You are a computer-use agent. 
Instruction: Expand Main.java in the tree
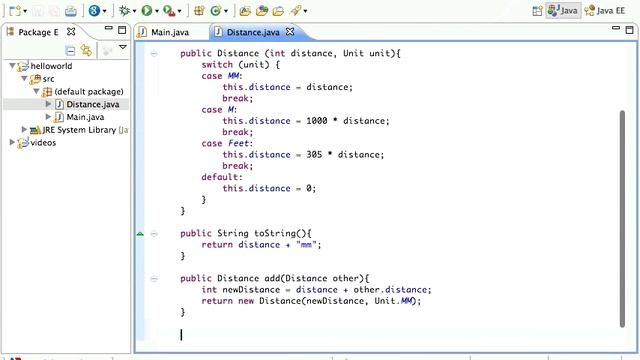(48, 116)
